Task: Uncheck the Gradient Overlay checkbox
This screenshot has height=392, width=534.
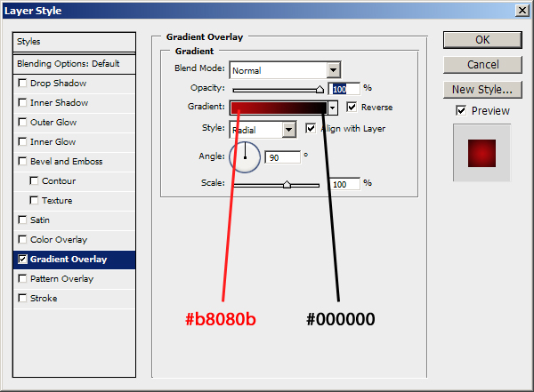Action: (x=22, y=259)
